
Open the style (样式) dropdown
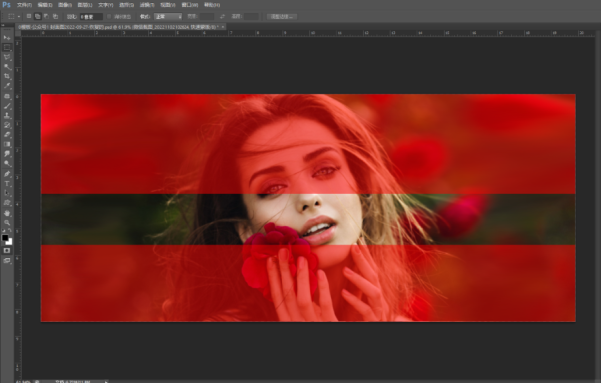click(x=168, y=17)
